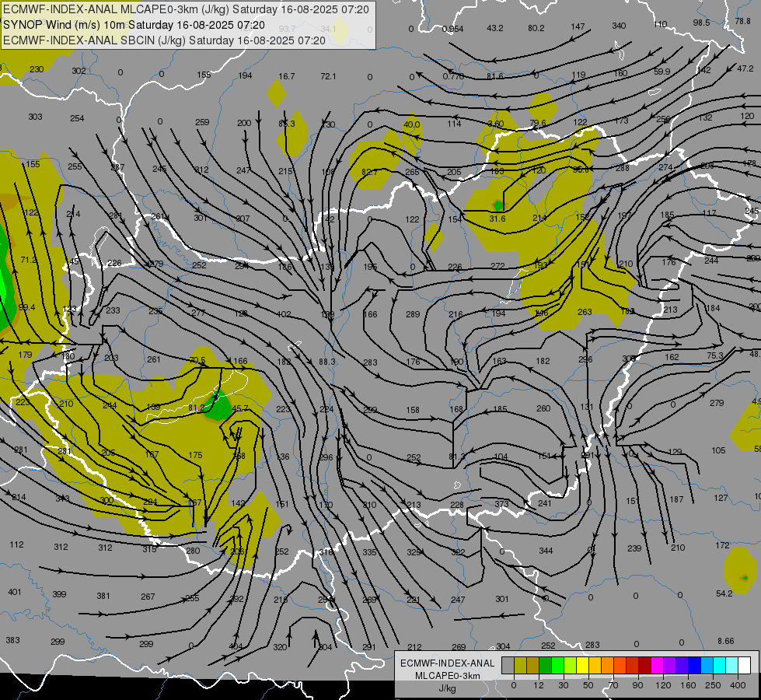
Task: Click the green MLCAPE patch beside value 45.7
Action: [219, 406]
